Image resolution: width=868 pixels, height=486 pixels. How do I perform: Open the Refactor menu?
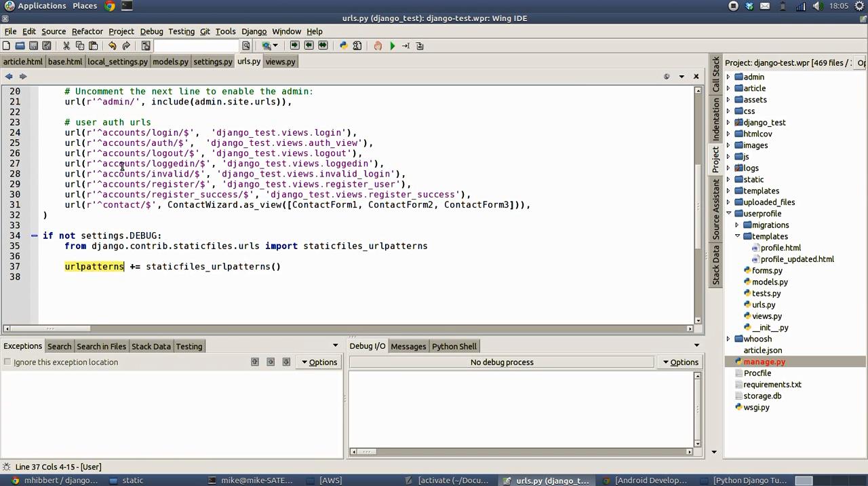click(87, 31)
